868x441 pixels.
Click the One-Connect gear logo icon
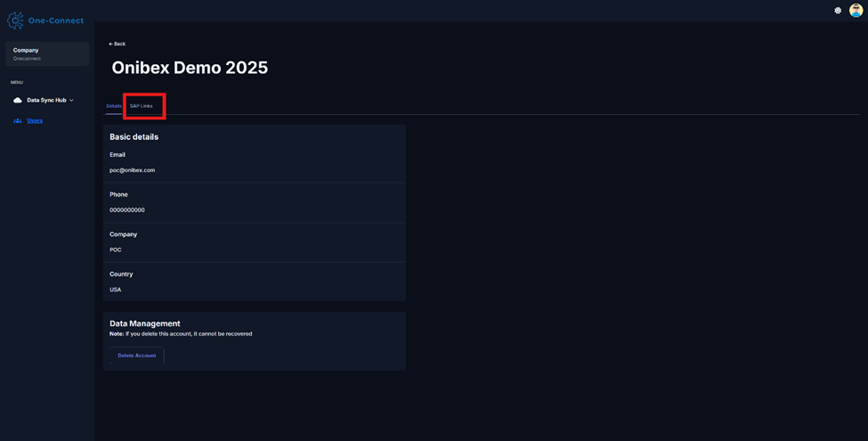click(x=15, y=20)
